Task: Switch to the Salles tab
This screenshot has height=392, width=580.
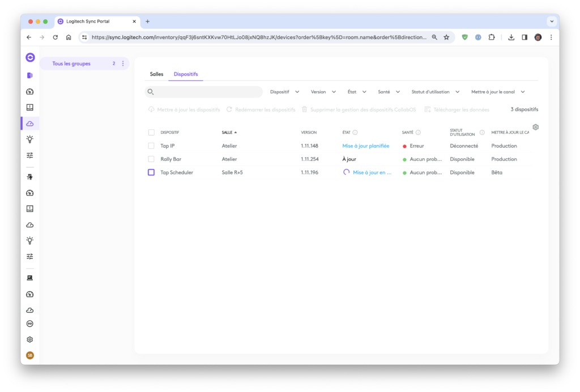Action: tap(156, 74)
